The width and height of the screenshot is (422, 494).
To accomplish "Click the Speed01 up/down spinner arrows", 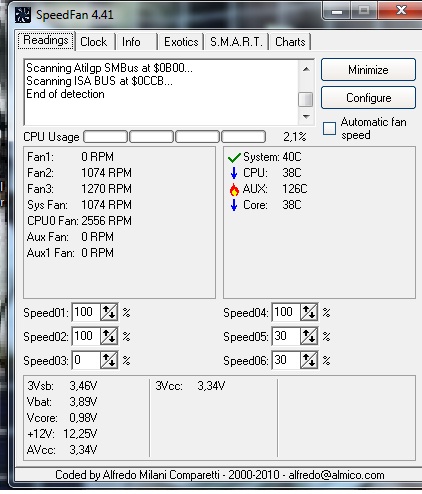I will pos(109,312).
